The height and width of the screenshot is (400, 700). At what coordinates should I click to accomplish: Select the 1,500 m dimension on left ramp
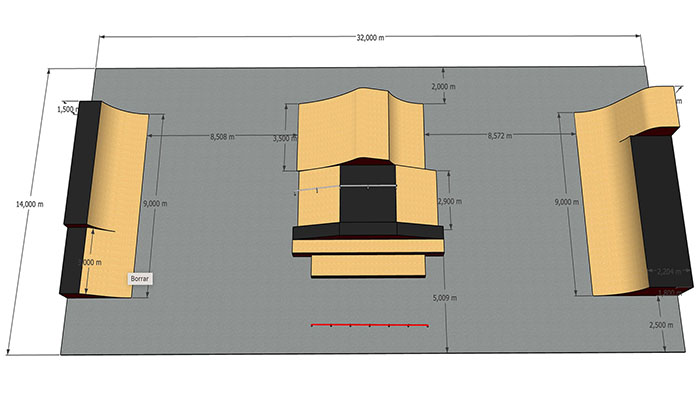[x=70, y=109]
